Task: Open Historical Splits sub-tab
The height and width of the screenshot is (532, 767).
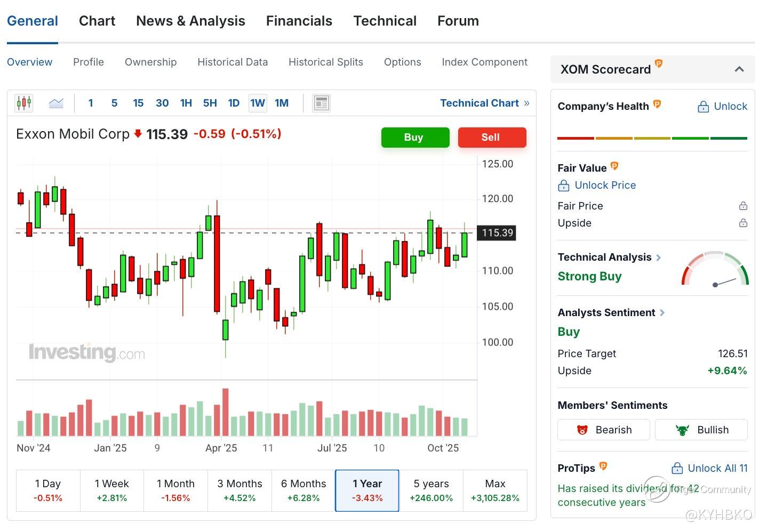Action: coord(326,62)
